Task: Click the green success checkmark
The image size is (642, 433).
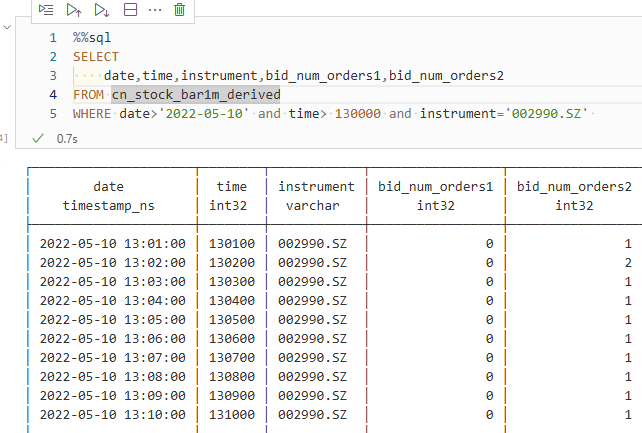Action: pyautogui.click(x=38, y=138)
